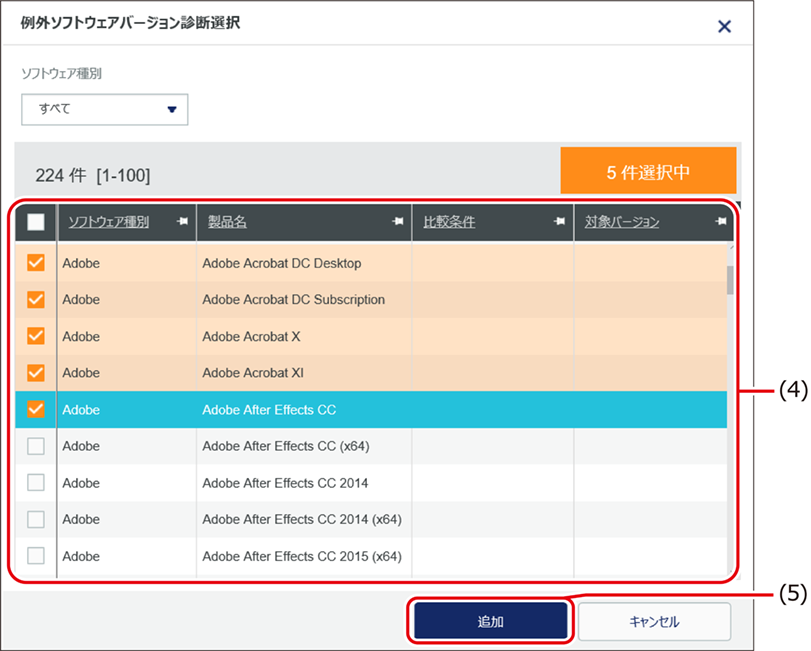This screenshot has width=811, height=651.
Task: Uncheck the Adobe Acrobat XI checkbox
Action: (36, 373)
